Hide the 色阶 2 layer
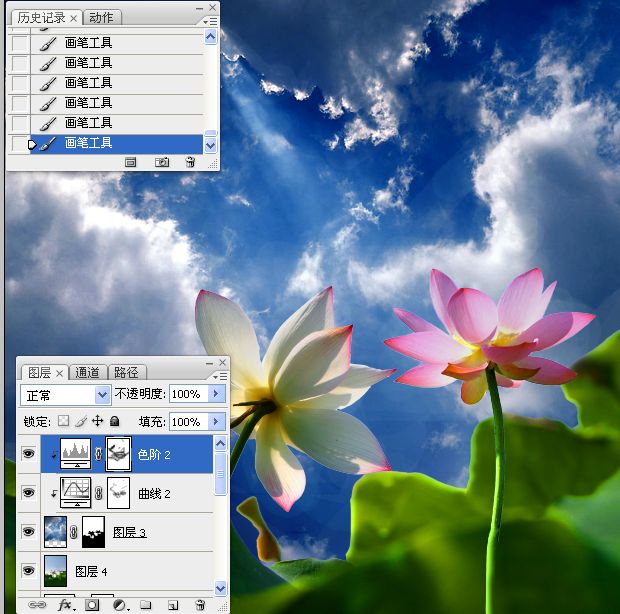Image resolution: width=620 pixels, height=614 pixels. click(x=28, y=453)
